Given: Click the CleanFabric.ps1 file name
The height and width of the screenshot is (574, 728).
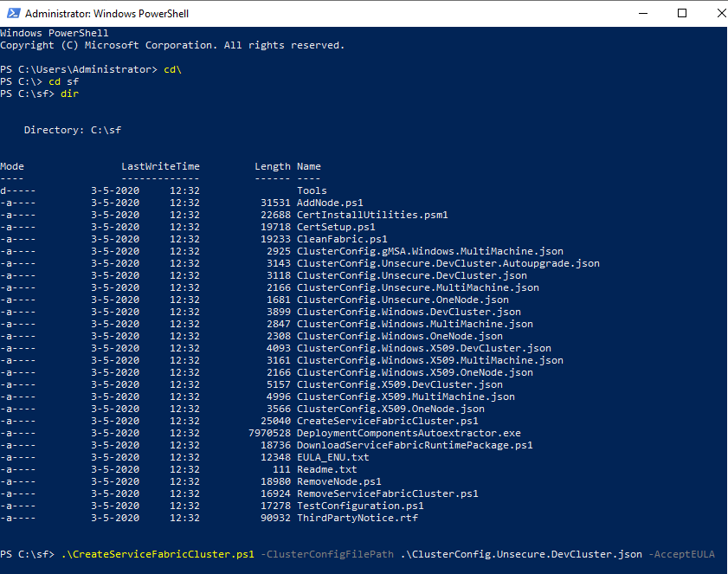Looking at the screenshot, I should (x=342, y=239).
